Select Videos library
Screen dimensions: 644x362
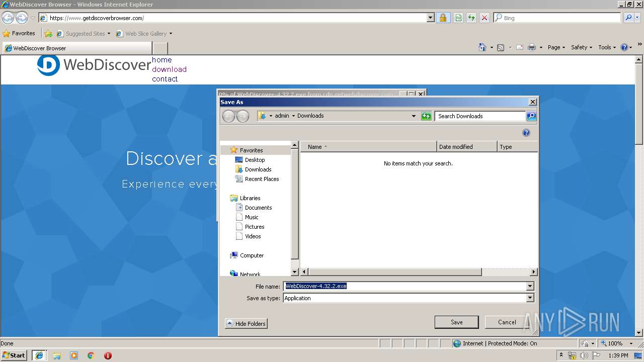(253, 236)
